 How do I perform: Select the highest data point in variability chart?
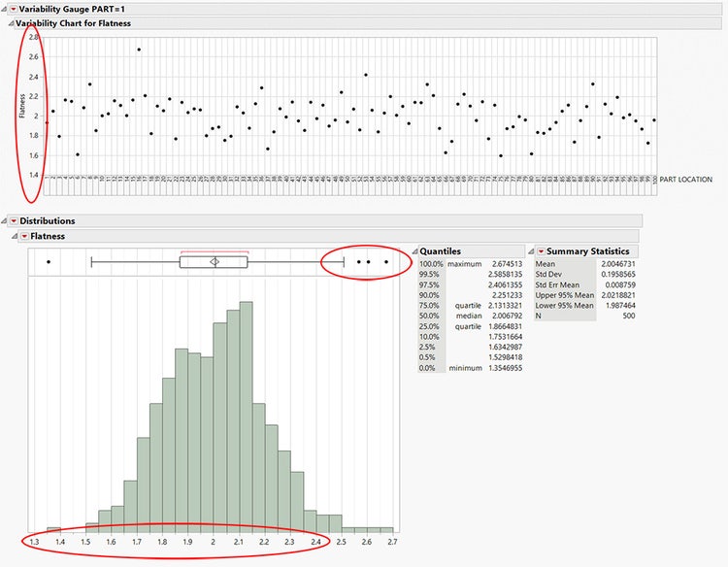(139, 50)
